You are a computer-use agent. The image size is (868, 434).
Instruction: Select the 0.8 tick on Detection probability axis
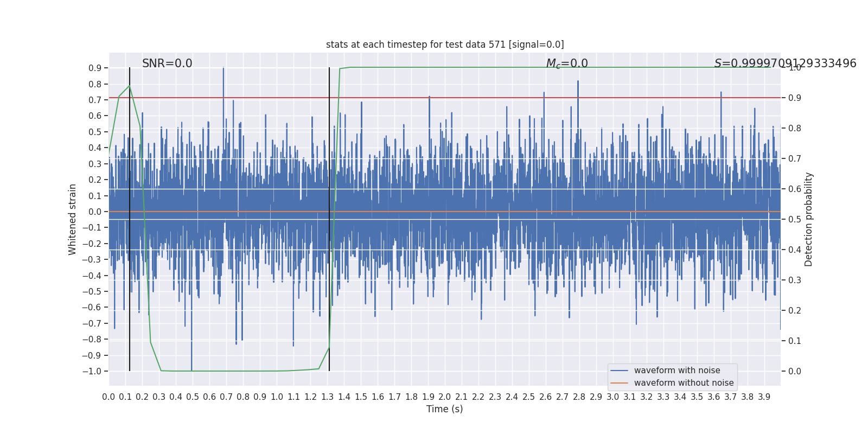pyautogui.click(x=795, y=129)
